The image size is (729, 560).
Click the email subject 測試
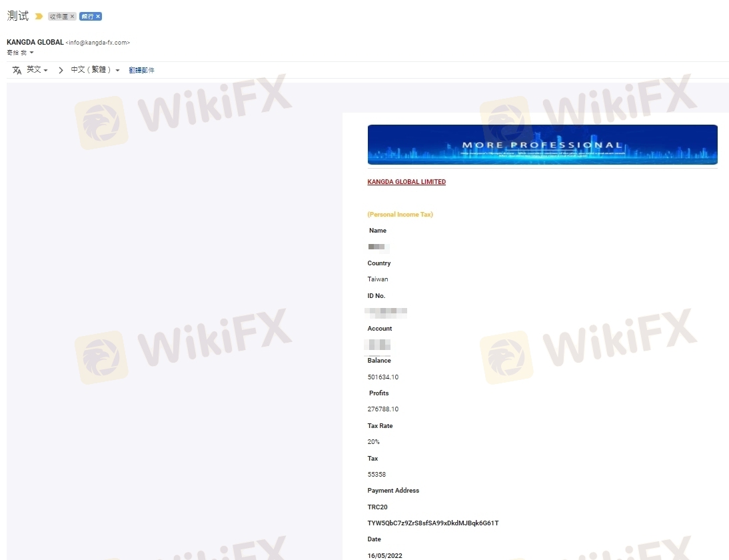pos(18,16)
